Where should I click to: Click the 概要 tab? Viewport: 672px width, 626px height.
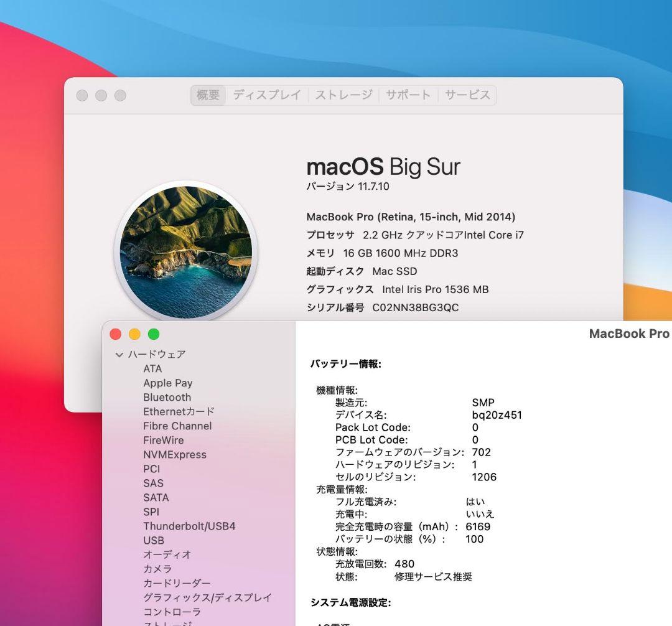click(x=207, y=95)
